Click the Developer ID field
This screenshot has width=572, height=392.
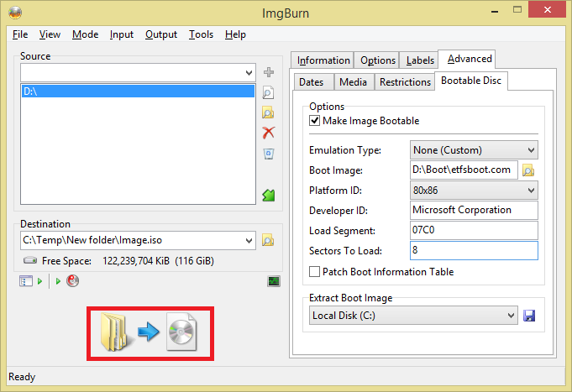(474, 210)
